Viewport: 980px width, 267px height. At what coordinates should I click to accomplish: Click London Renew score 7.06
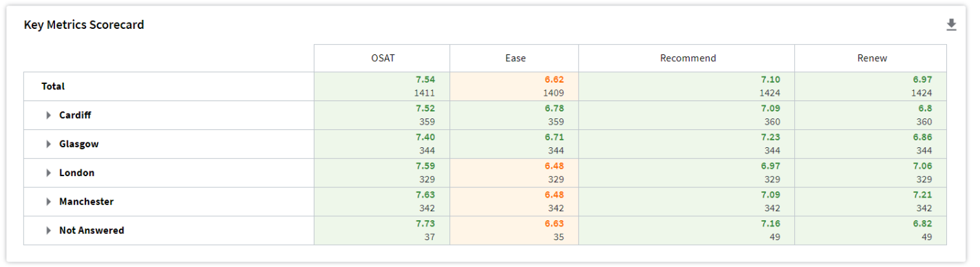[x=922, y=167]
